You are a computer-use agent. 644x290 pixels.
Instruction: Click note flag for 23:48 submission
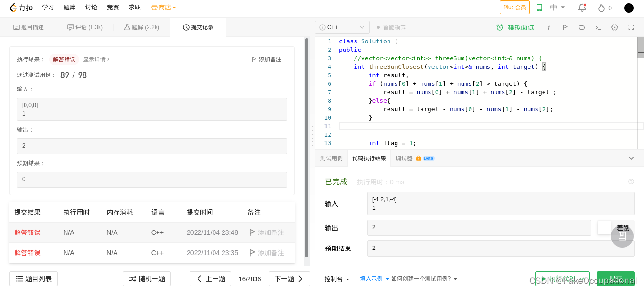pyautogui.click(x=252, y=232)
